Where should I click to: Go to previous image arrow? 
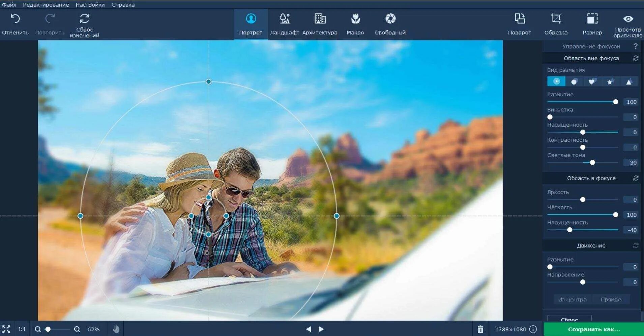tap(308, 329)
